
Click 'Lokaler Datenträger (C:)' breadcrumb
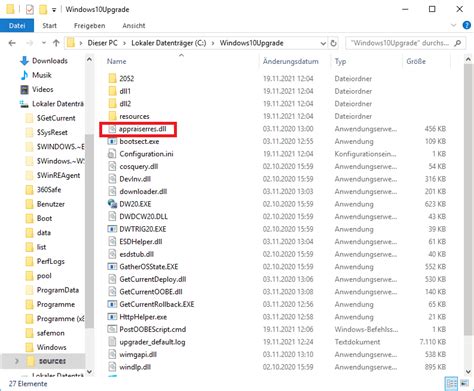tap(168, 43)
